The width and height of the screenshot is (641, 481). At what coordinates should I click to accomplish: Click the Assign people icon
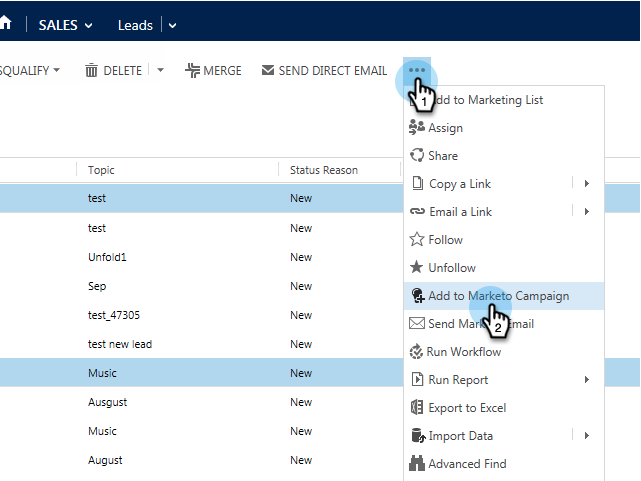tap(417, 128)
